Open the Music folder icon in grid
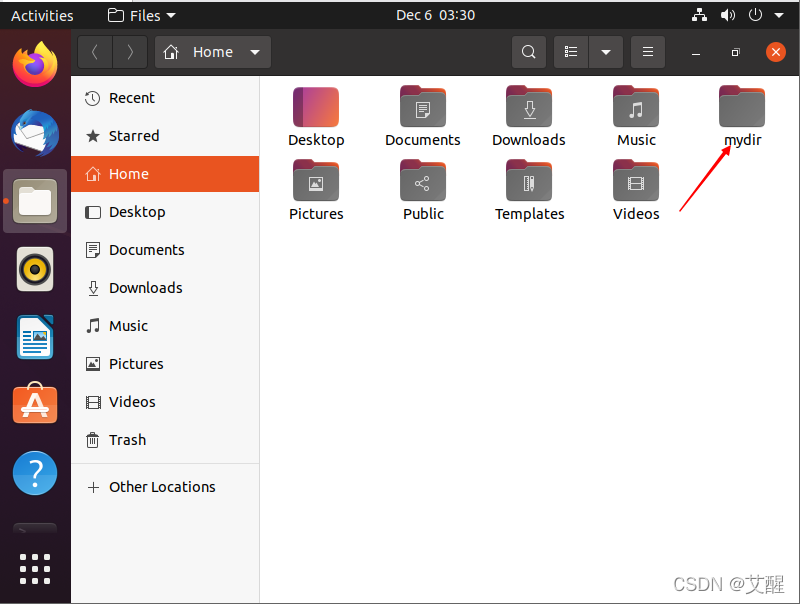Image resolution: width=800 pixels, height=604 pixels. 636,107
